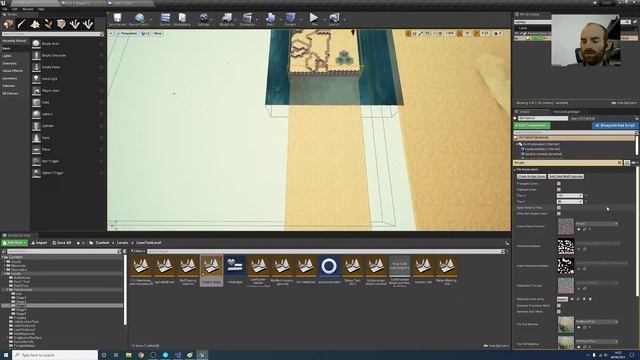Select the Paint mode brush icon
Screen dimensions: 640x360
click(x=22, y=24)
